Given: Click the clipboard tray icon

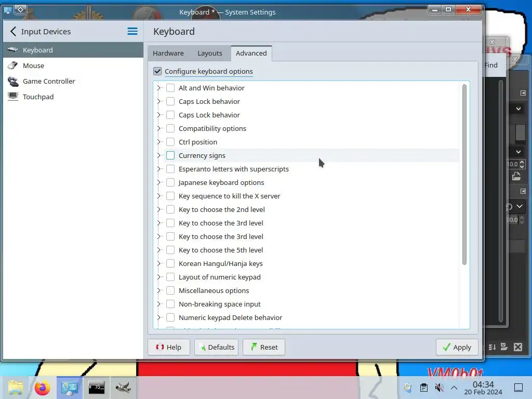Looking at the screenshot, I should point(423,388).
